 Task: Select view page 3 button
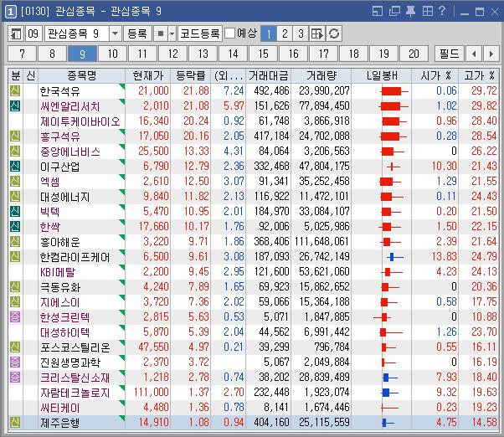301,33
